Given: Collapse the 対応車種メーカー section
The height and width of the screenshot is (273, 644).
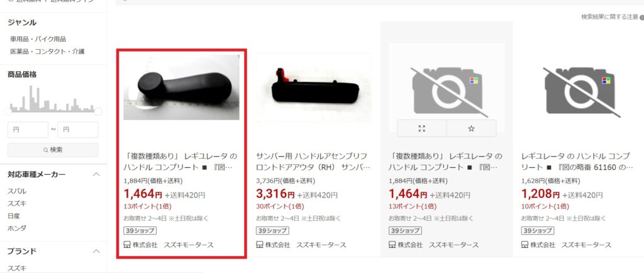Looking at the screenshot, I should tap(96, 174).
